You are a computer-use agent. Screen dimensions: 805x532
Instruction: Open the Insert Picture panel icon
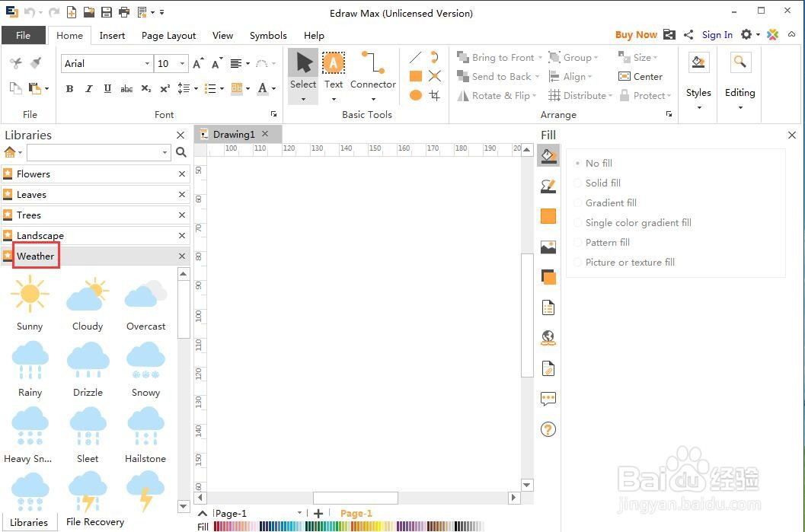tap(548, 247)
